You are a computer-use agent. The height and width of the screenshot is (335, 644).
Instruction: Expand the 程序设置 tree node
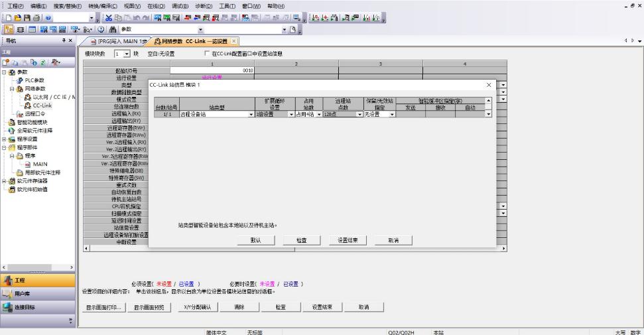4,139
